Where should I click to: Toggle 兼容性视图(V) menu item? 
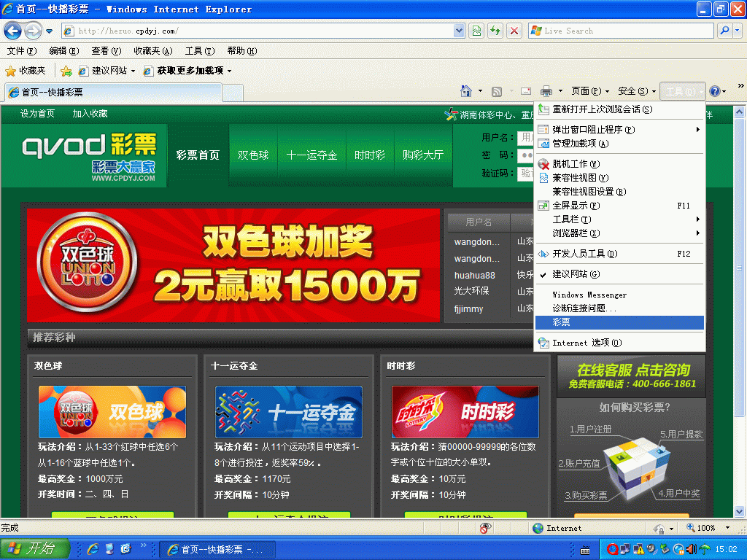click(619, 178)
